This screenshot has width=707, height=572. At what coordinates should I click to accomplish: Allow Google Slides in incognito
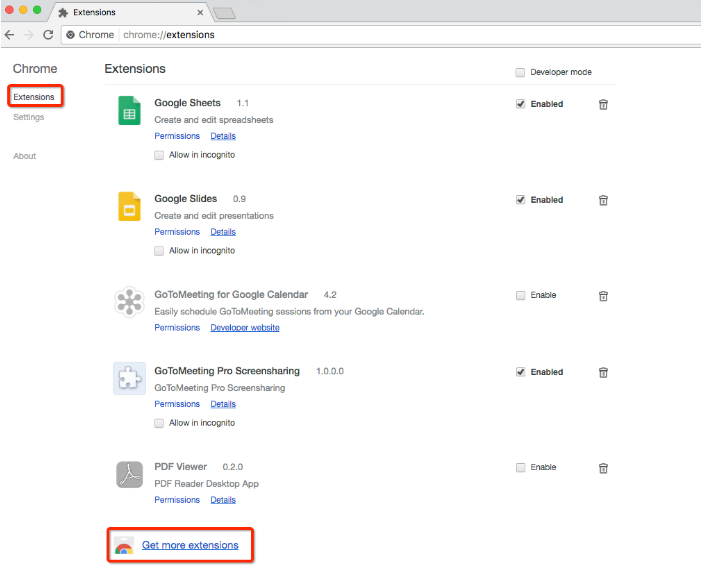[x=159, y=251]
